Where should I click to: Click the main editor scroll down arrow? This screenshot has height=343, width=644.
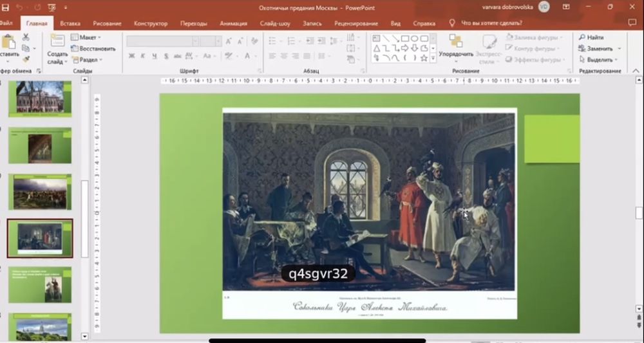[639, 308]
